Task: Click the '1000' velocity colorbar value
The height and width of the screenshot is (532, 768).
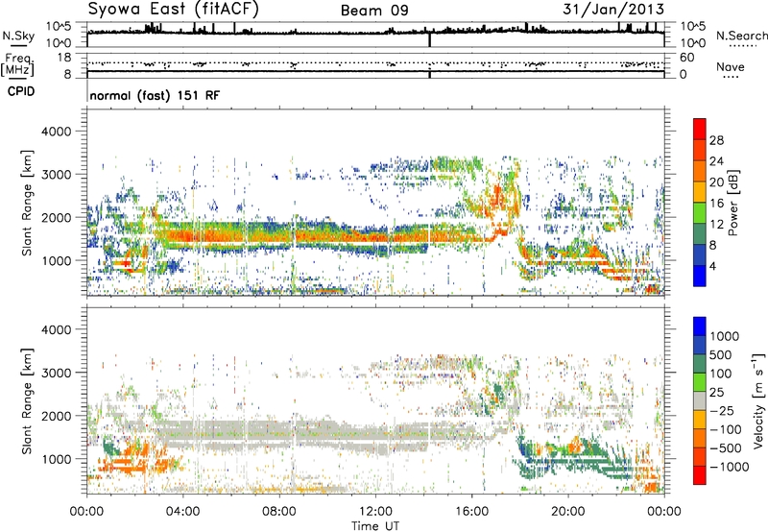Action: [x=725, y=336]
